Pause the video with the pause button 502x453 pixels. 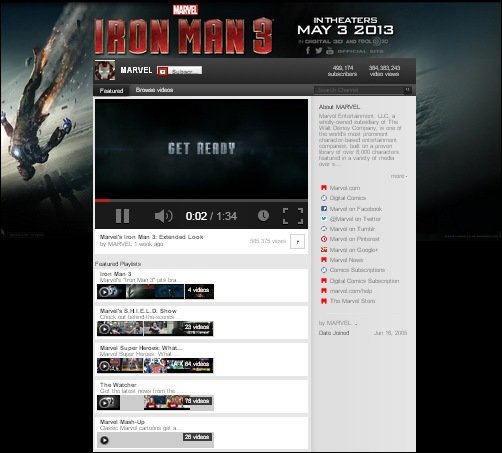tap(122, 216)
